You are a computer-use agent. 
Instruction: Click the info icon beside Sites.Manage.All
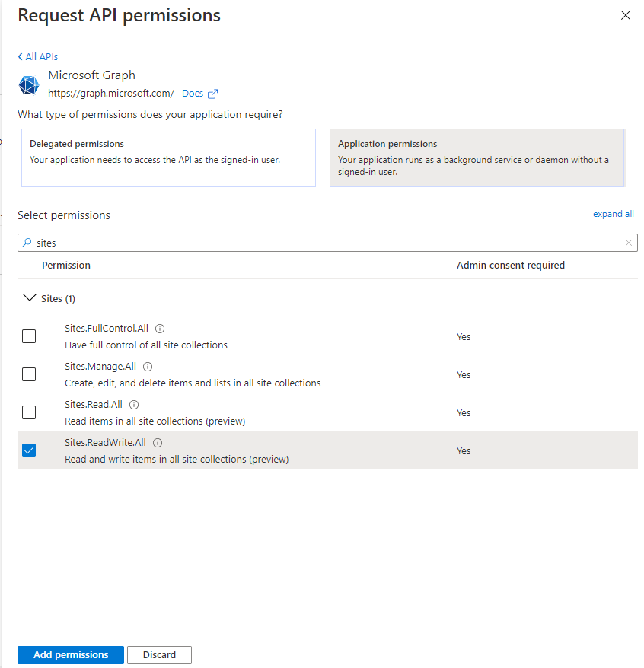click(x=148, y=367)
